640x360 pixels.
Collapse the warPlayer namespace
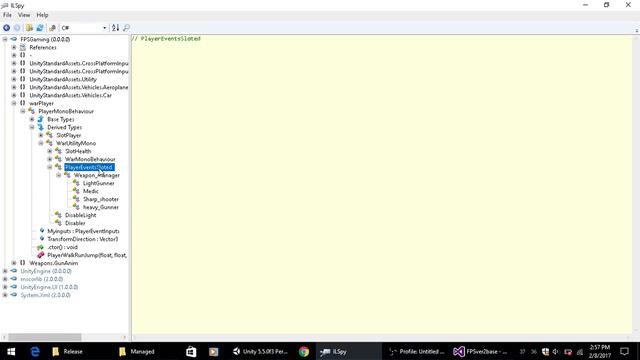(x=14, y=103)
